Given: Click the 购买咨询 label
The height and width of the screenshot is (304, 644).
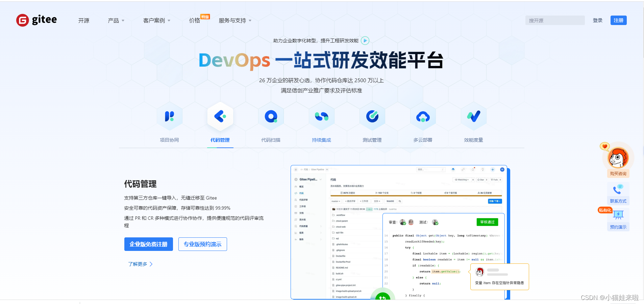Looking at the screenshot, I should (x=618, y=174).
